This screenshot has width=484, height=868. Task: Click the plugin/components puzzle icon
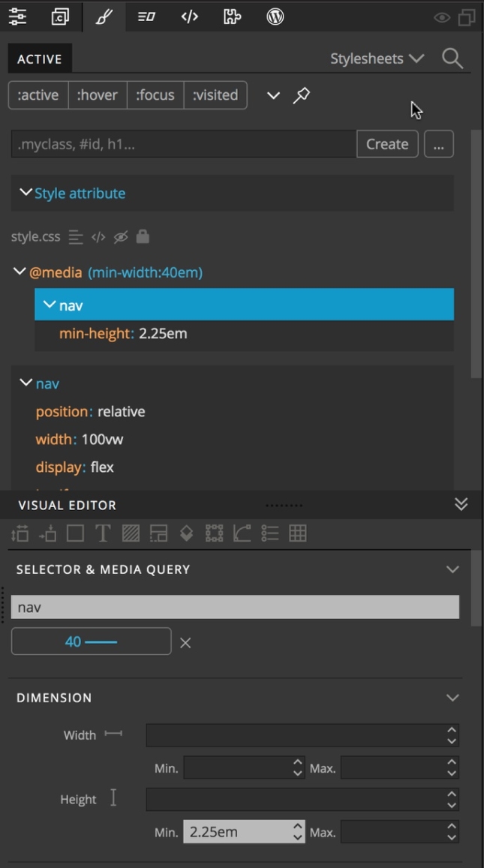point(230,16)
